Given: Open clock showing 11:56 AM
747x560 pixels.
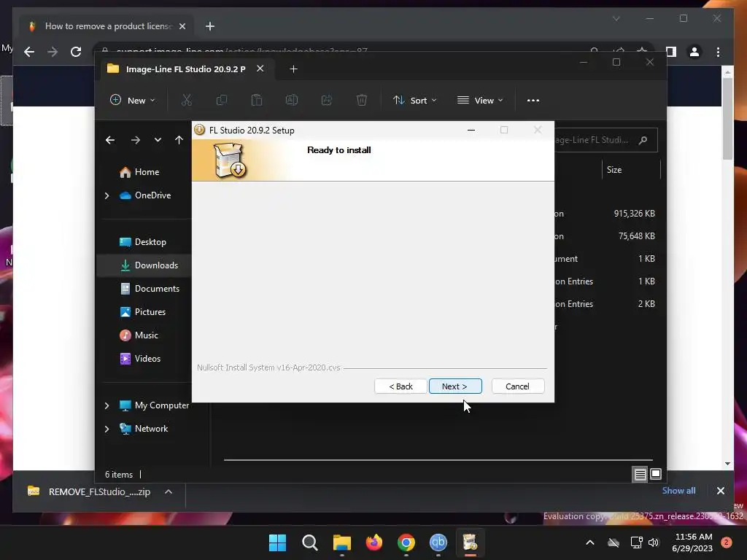Looking at the screenshot, I should (693, 542).
